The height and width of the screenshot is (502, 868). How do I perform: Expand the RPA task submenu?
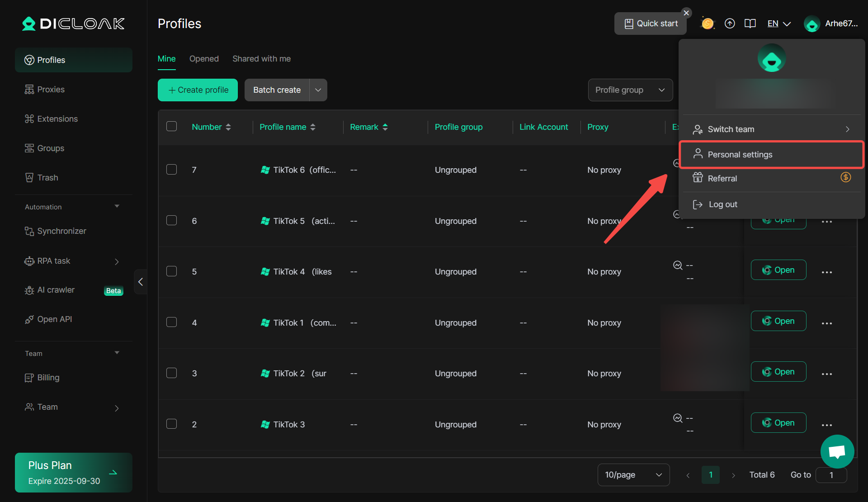117,261
